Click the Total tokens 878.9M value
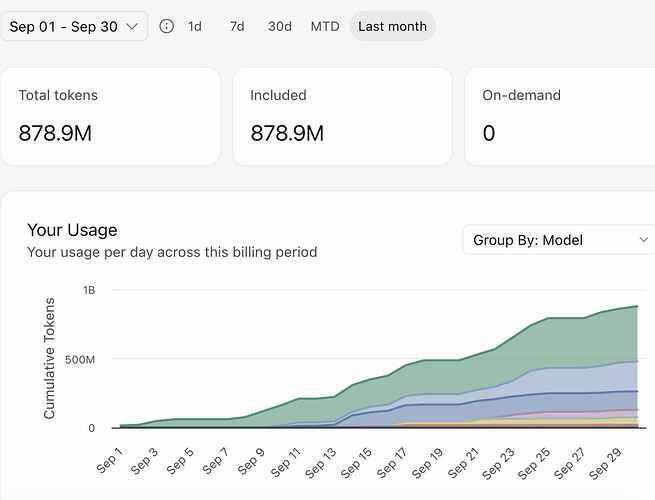The height and width of the screenshot is (500, 655). pos(55,133)
